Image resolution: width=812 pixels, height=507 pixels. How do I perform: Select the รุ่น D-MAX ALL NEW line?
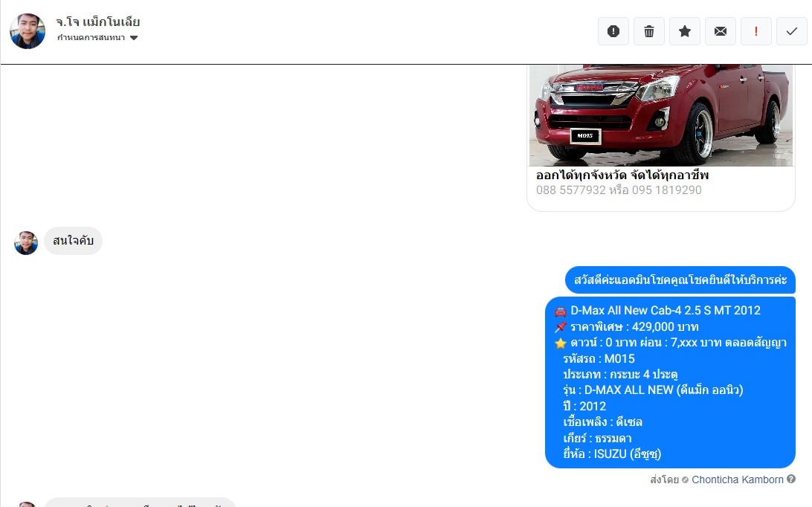coord(653,390)
